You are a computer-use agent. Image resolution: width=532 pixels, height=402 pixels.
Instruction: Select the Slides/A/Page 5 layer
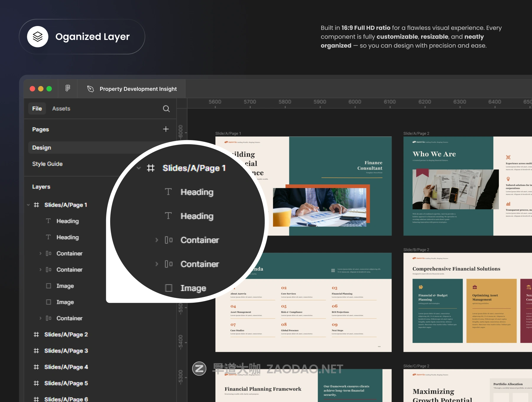point(66,383)
